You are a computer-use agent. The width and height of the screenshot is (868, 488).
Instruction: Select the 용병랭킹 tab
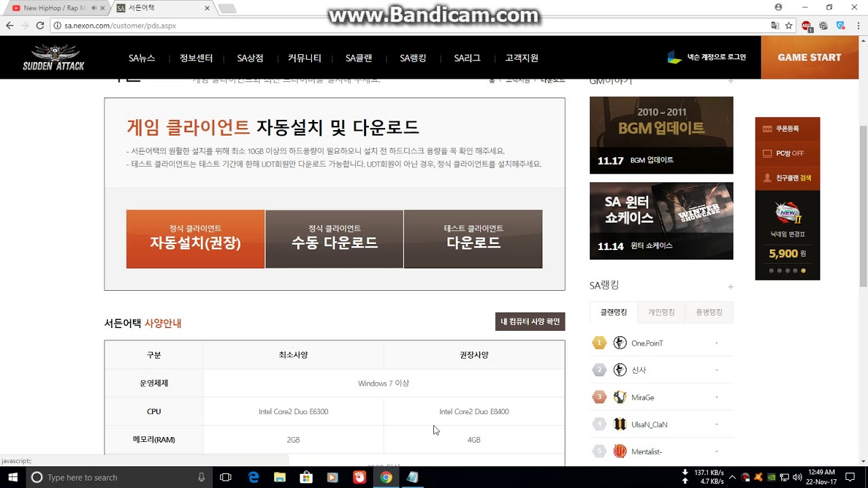[x=709, y=312]
